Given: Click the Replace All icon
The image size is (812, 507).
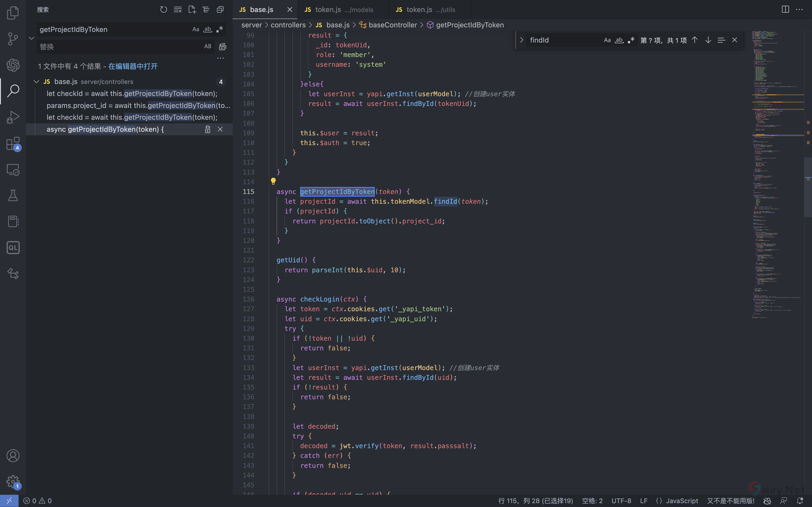Looking at the screenshot, I should 222,47.
